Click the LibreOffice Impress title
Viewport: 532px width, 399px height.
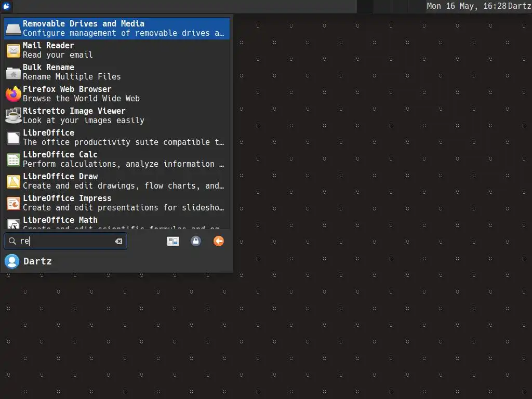(x=67, y=198)
